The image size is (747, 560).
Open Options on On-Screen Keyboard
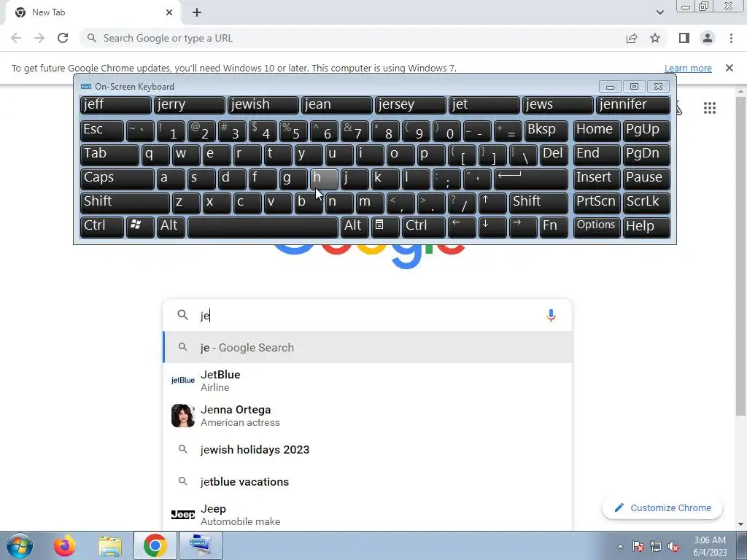[x=597, y=227]
